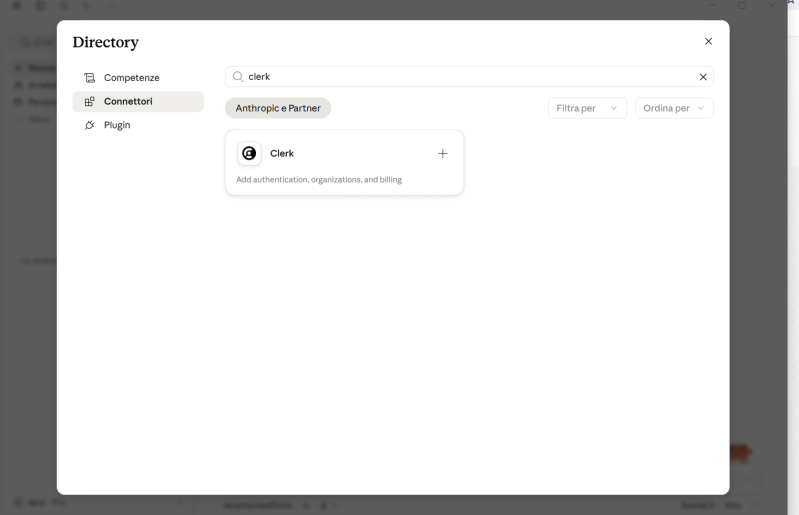Viewport: 799px width, 515px height.
Task: Focus the search field containing clerk
Action: tap(469, 76)
